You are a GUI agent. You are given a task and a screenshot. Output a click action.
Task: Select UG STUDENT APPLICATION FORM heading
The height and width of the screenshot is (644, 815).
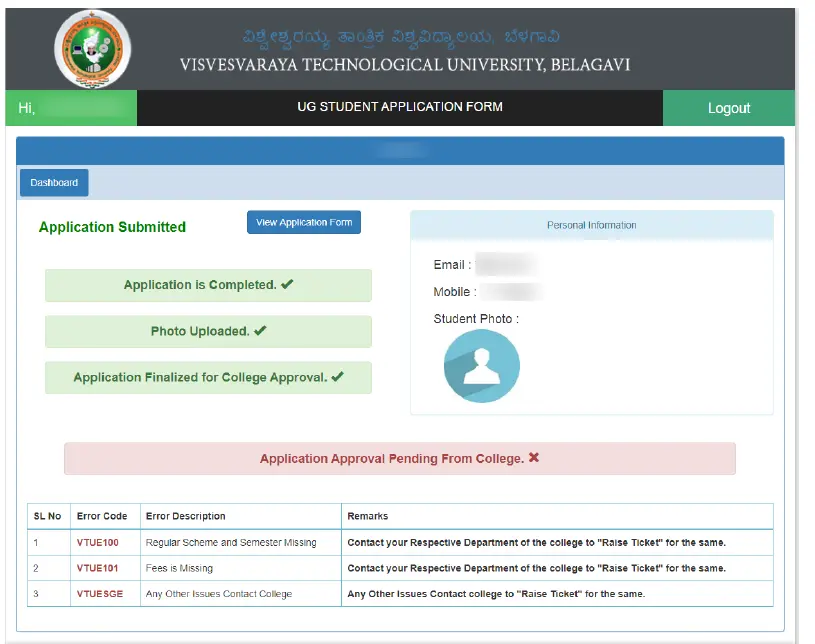pos(400,107)
